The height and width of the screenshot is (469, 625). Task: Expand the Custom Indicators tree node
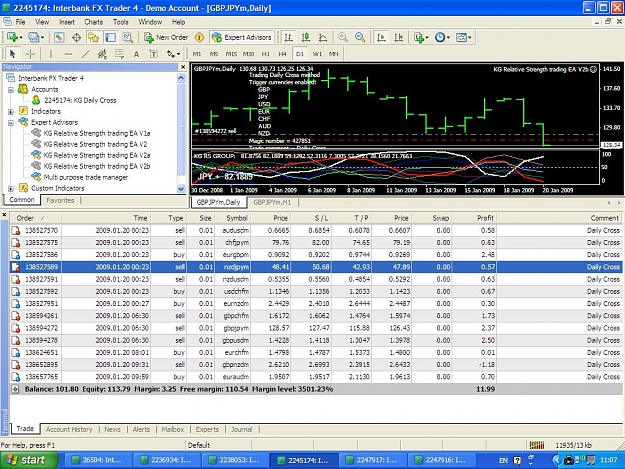pos(11,188)
